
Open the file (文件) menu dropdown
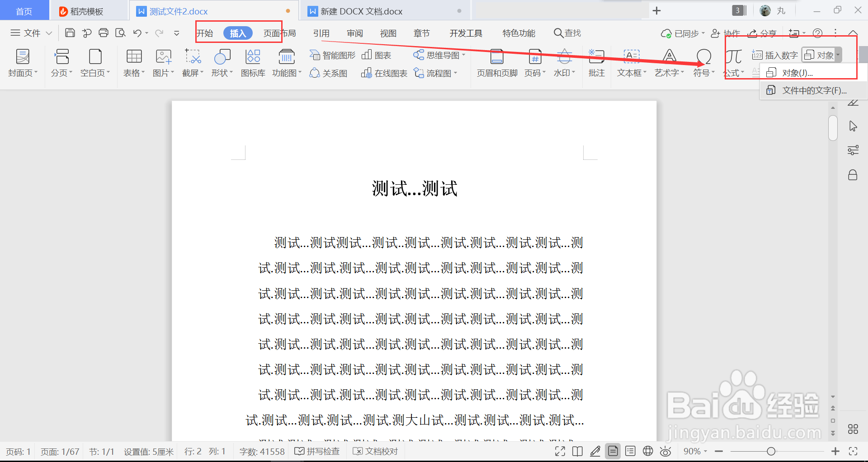coord(32,33)
